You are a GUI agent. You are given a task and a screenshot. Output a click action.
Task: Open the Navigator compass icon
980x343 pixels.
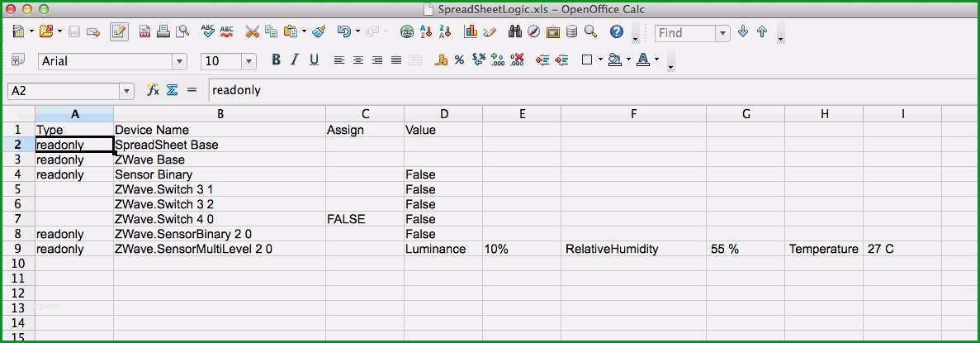533,31
